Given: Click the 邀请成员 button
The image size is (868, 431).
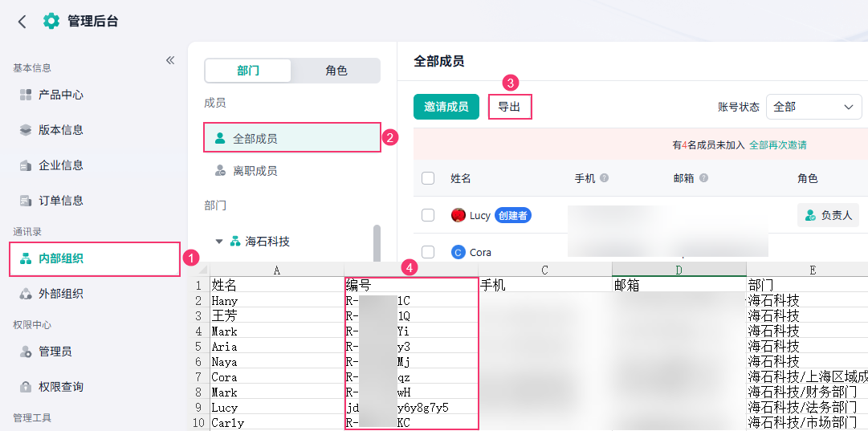Looking at the screenshot, I should click(x=446, y=107).
